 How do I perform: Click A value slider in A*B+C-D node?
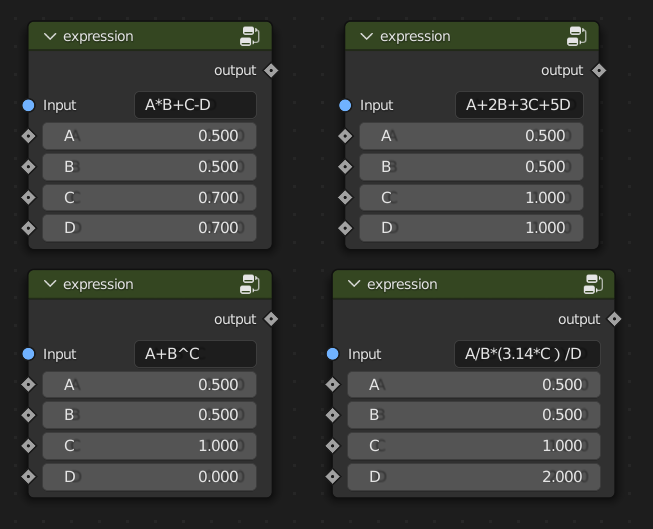150,136
